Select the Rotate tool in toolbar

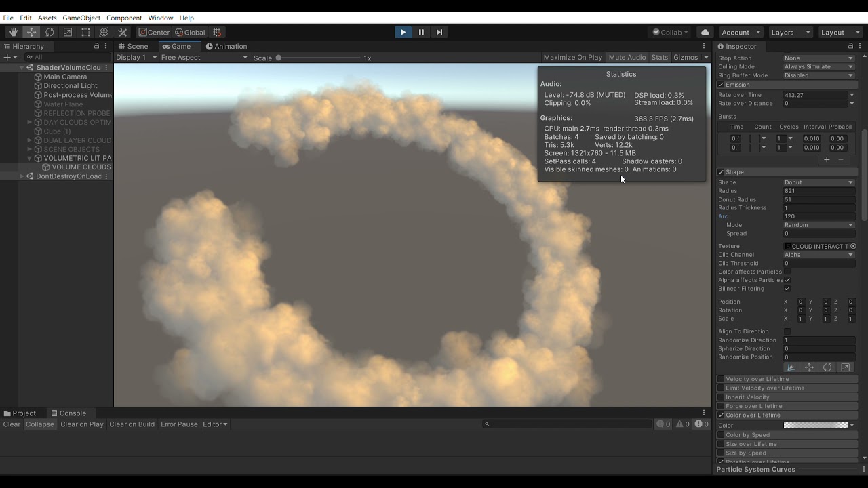50,33
